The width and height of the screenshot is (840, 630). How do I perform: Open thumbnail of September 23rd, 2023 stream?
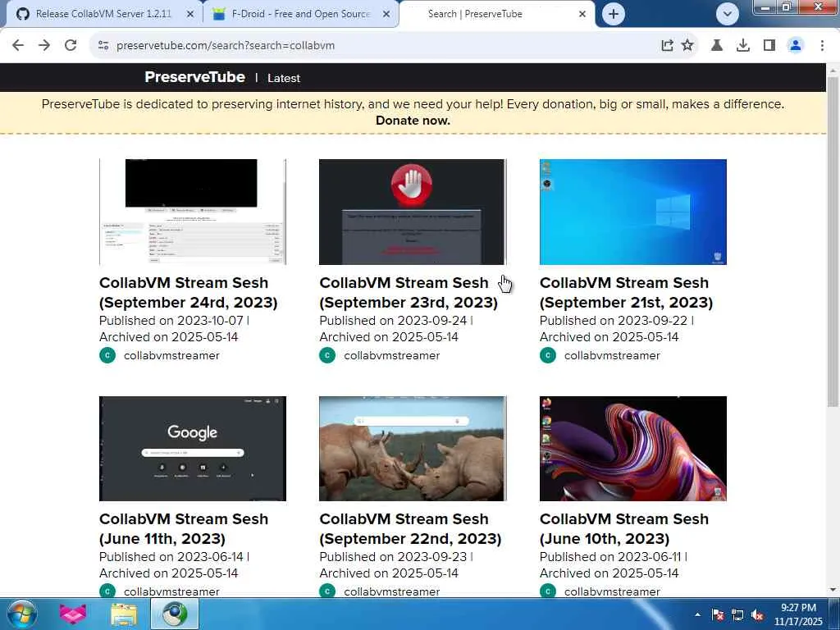[413, 212]
